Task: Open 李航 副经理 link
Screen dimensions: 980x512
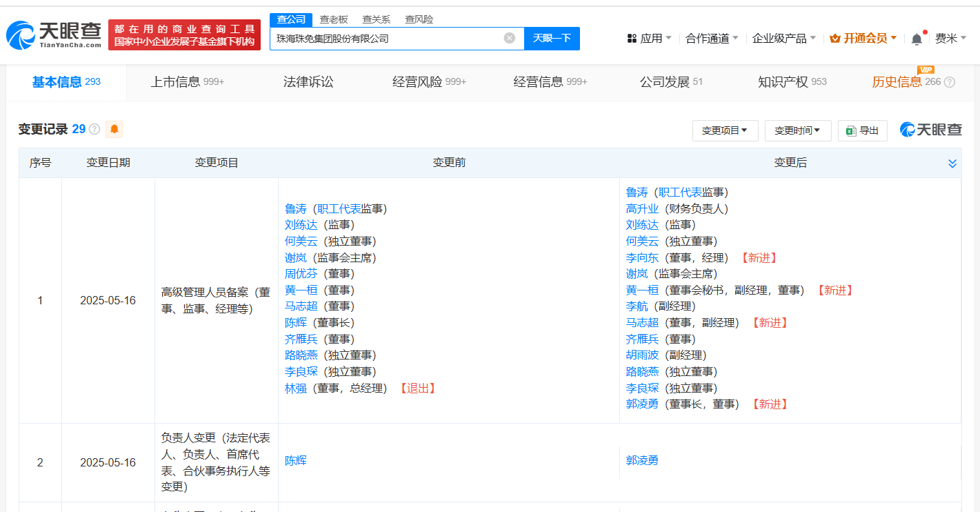Action: (x=637, y=306)
